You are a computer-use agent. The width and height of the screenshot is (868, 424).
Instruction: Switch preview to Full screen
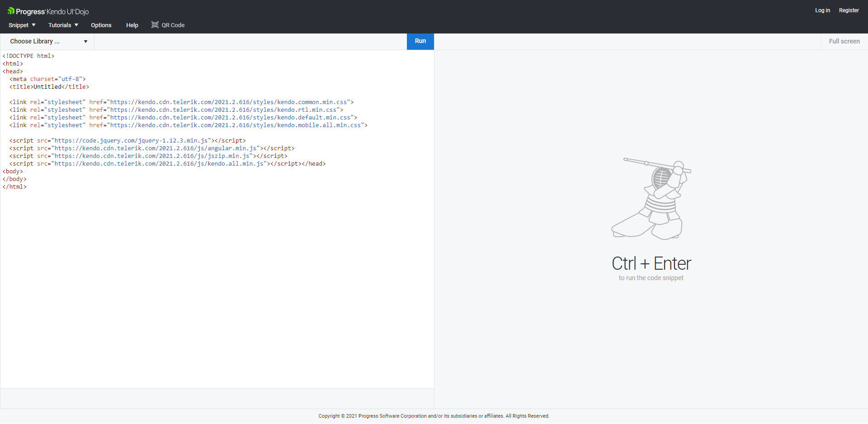pos(844,41)
